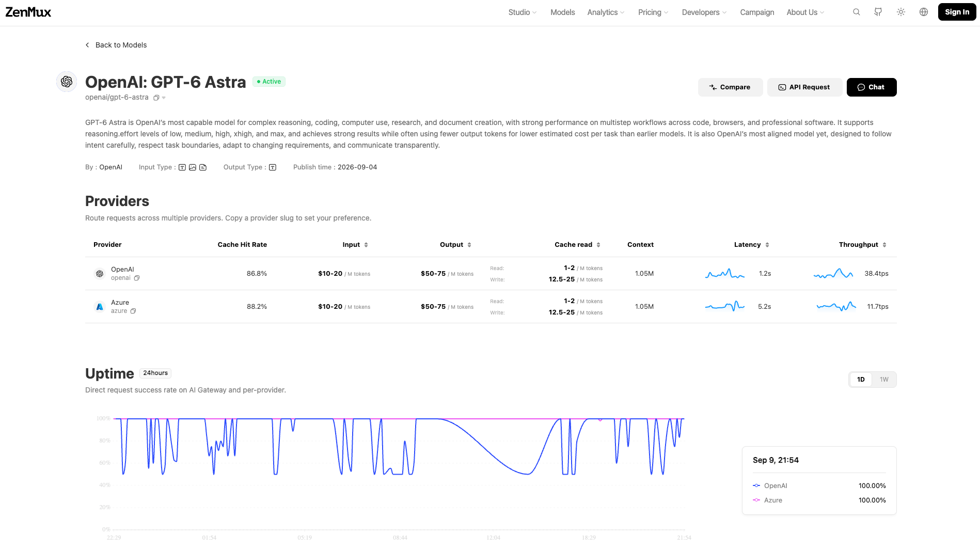The height and width of the screenshot is (550, 980).
Task: Click the OpenAI latency sparkline
Action: pyautogui.click(x=725, y=274)
